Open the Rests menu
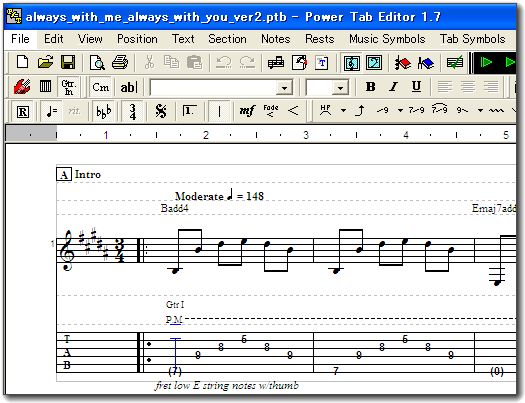This screenshot has height=403, width=525. click(319, 39)
